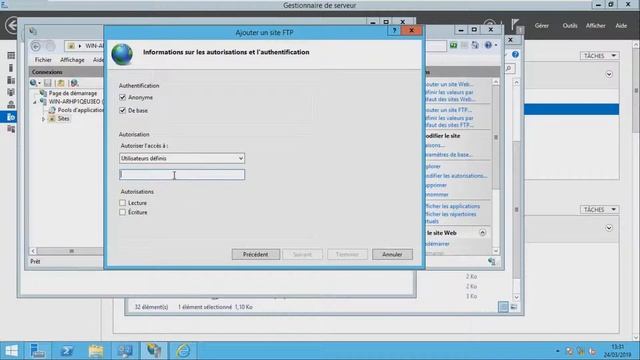The height and width of the screenshot is (360, 640).
Task: Open Server Manager from the taskbar
Action: pos(38,351)
